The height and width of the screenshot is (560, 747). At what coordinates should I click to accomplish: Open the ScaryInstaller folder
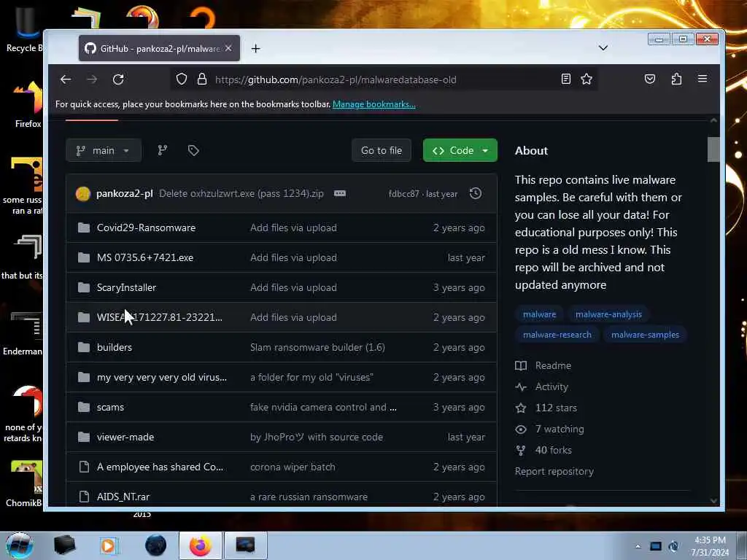126,287
